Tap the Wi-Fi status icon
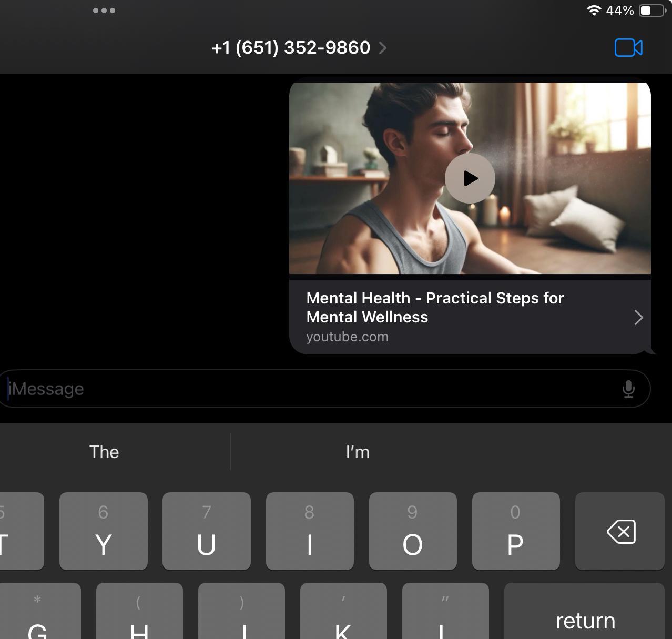 [x=594, y=11]
